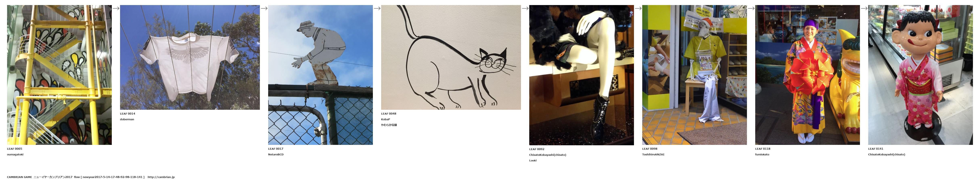Click the http://cambrian.jp link
980x182 pixels.
[x=161, y=177]
